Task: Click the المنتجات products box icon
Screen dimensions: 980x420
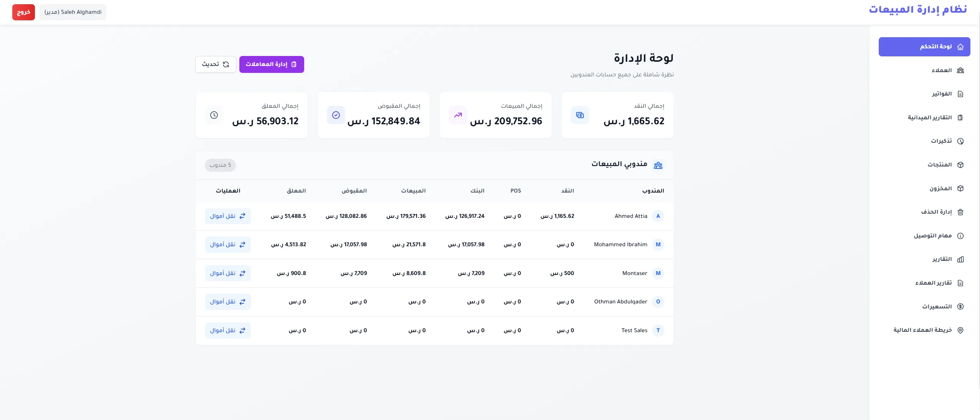Action: click(x=960, y=165)
